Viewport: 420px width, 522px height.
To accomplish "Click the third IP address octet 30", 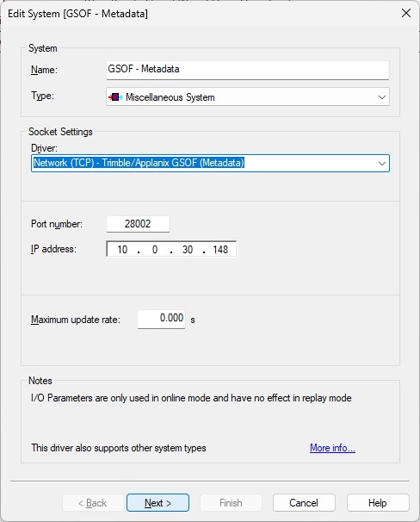I will [188, 249].
